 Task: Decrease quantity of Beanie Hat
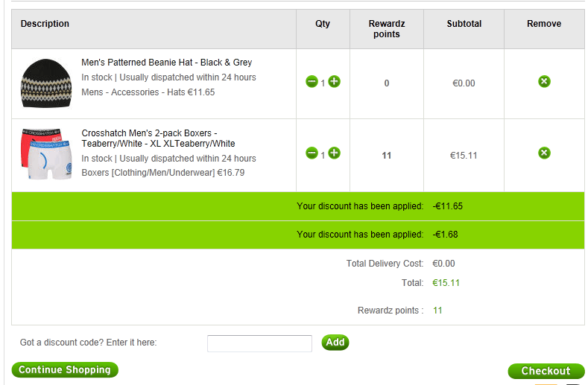[x=312, y=81]
